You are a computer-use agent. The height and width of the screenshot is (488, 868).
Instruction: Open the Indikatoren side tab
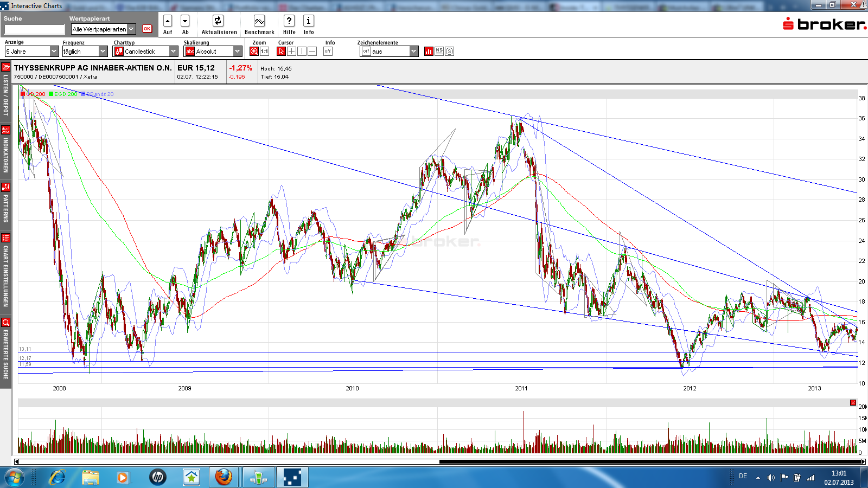pos(5,150)
